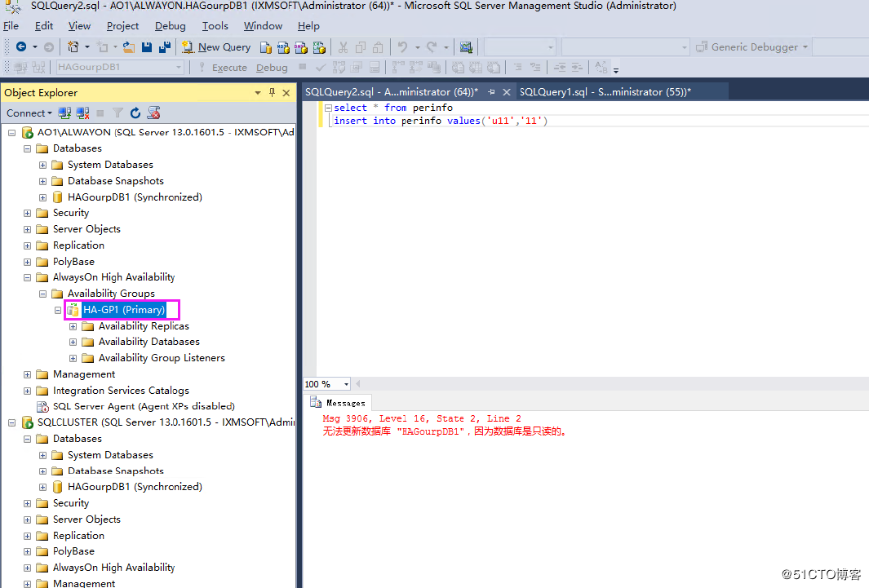Expand AlwaysOn High Availability under SQLCLUSTER
869x588 pixels.
coord(27,568)
